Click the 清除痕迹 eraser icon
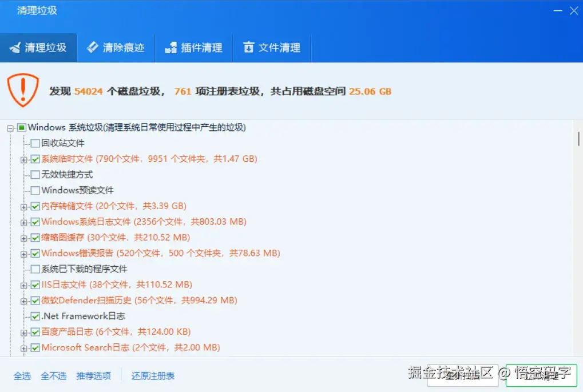This screenshot has width=583, height=392. pyautogui.click(x=92, y=47)
